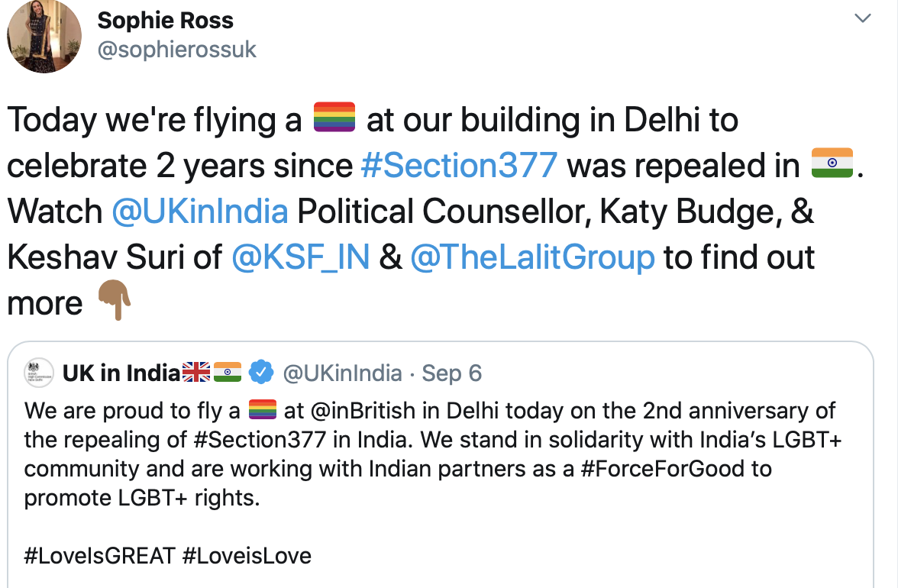Open the @KSF_IN mention
This screenshot has width=898, height=588.
coord(300,257)
